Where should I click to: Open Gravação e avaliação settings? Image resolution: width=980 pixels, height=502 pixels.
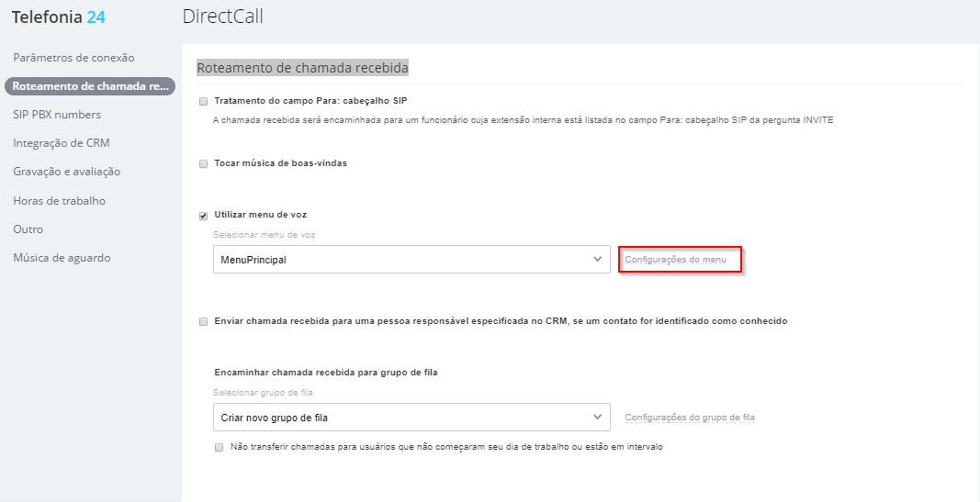tap(67, 172)
